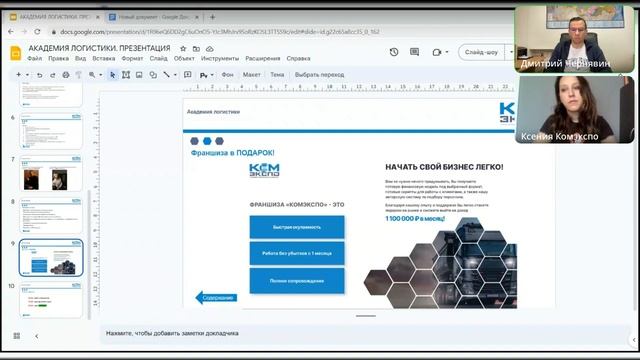Start the Слайд-шоу presentation
Viewport: 640px width, 360px height.
481,52
